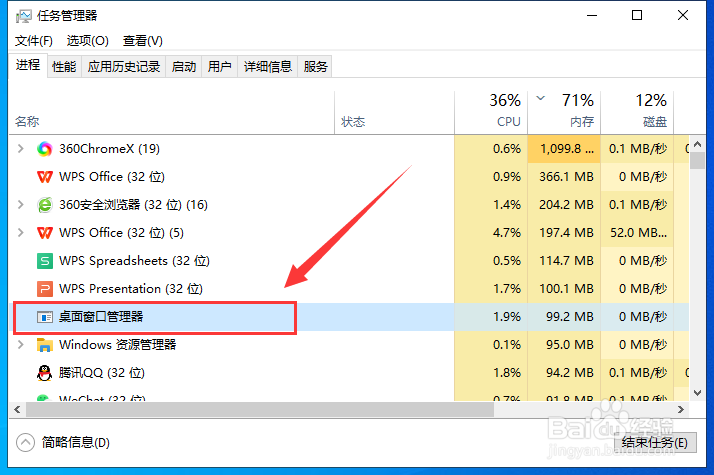The height and width of the screenshot is (475, 714).
Task: Select the WPS Presentation (32 位) process name
Action: pos(131,289)
